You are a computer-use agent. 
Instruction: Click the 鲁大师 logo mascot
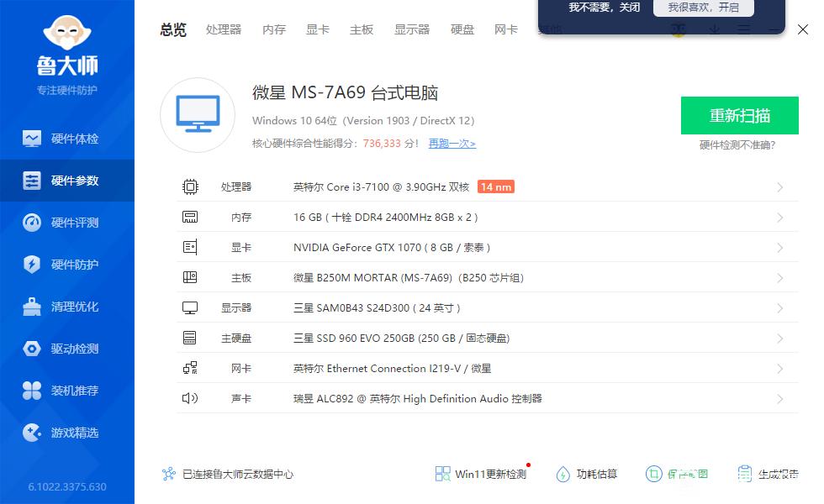point(67,33)
